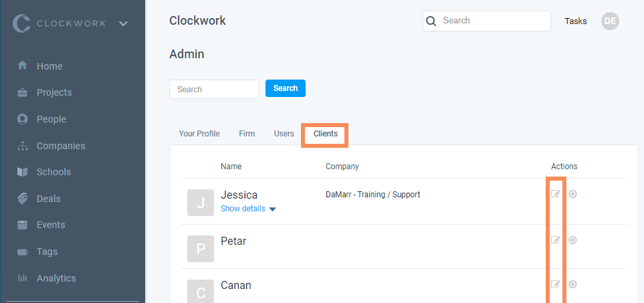Click Canan's remove circle icon
644x303 pixels.
tap(572, 284)
